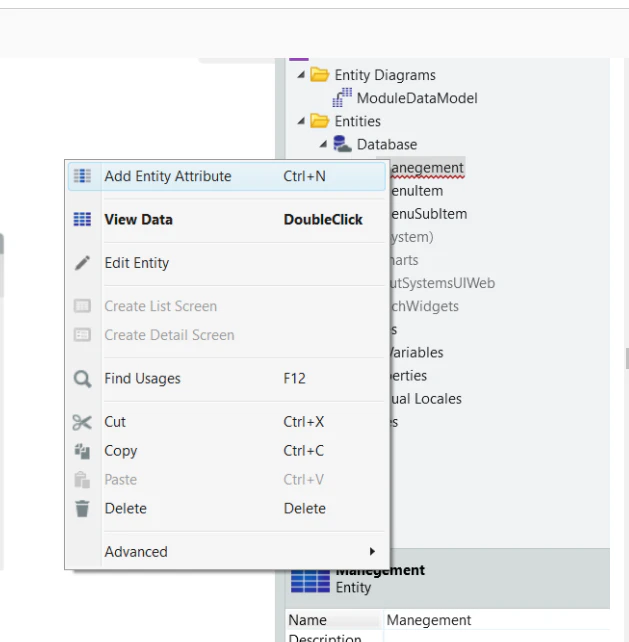The height and width of the screenshot is (642, 629).
Task: Click the Entity Diagrams folder icon
Action: [x=319, y=75]
